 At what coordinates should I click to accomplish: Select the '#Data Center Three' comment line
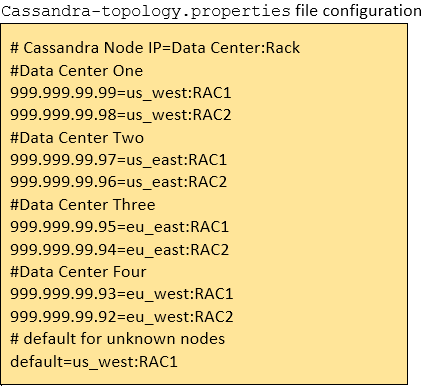click(83, 205)
